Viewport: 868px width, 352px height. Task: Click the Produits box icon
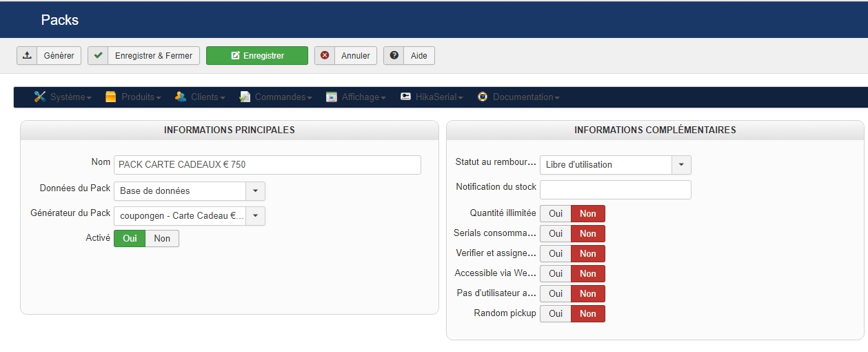pyautogui.click(x=111, y=97)
